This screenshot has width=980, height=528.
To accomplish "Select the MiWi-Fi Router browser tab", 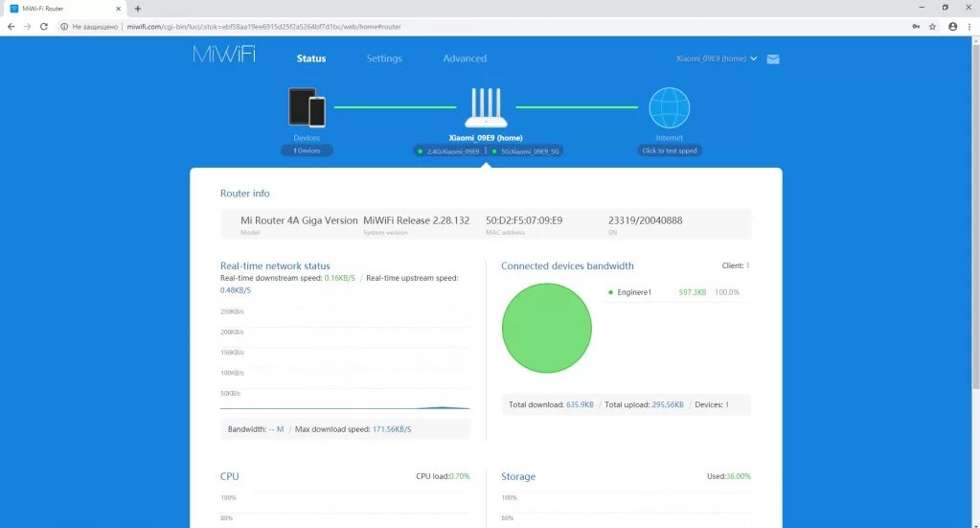I will (65, 9).
